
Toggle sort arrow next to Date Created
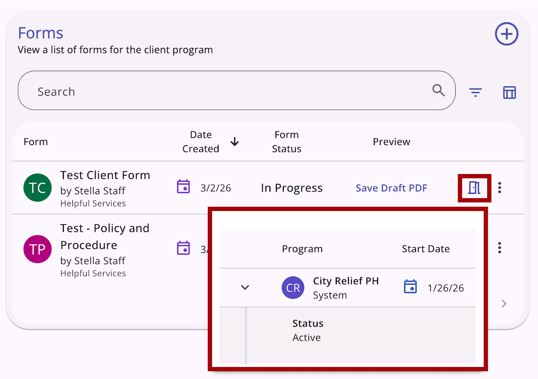click(235, 141)
